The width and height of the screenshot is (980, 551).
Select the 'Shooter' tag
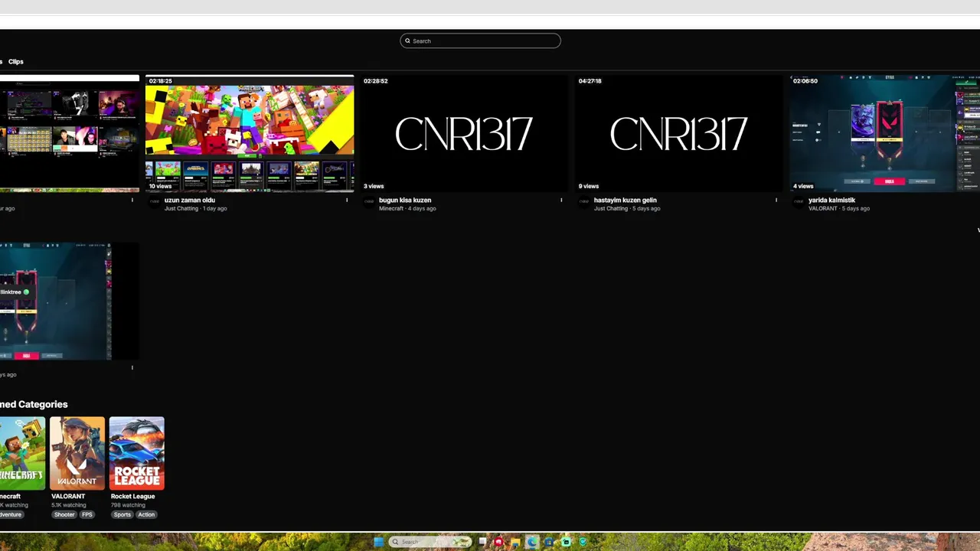(64, 514)
